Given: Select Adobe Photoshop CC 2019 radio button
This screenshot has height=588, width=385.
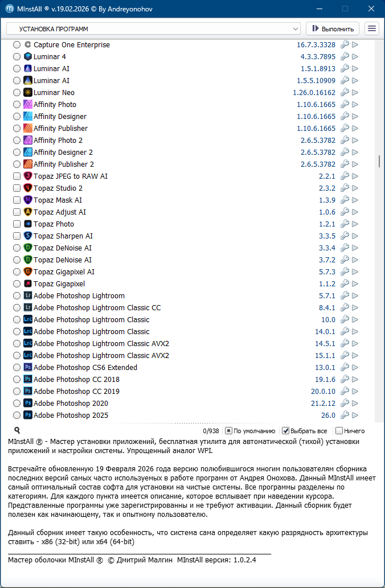Looking at the screenshot, I should coord(17,391).
